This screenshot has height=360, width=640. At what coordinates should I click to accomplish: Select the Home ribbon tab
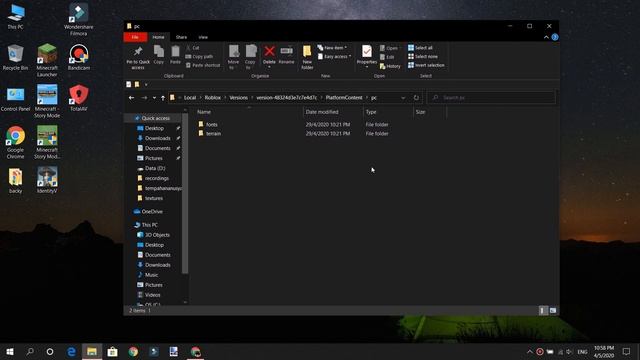pos(158,37)
